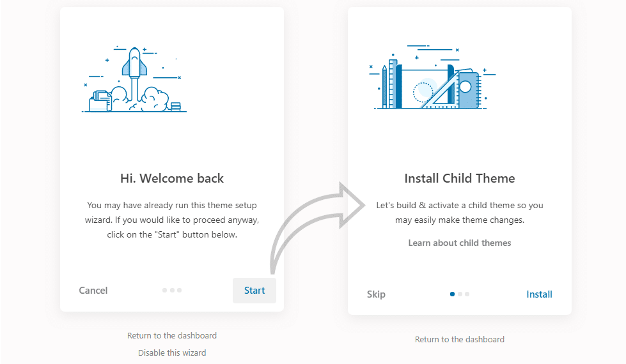This screenshot has height=364, width=626.
Task: Click the 'Let's build & activate' paragraph
Action: tap(460, 213)
